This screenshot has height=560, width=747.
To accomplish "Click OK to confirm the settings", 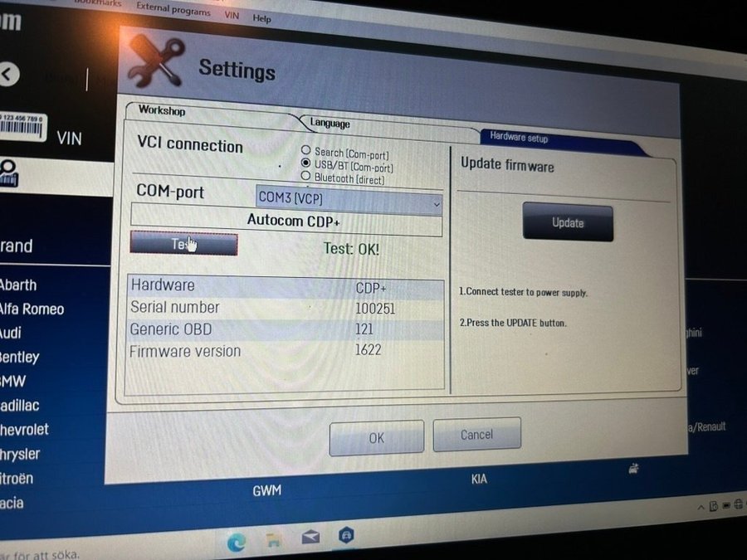I will point(376,437).
